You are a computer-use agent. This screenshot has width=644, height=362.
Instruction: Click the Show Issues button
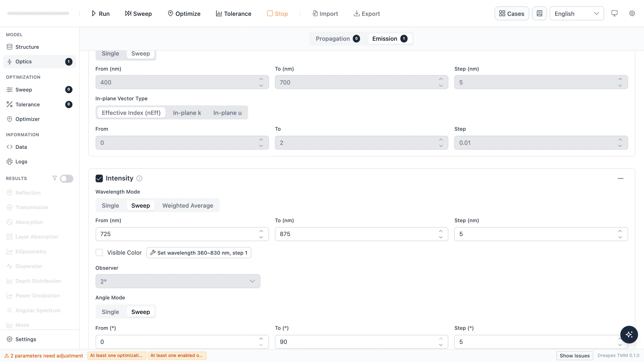(x=575, y=356)
